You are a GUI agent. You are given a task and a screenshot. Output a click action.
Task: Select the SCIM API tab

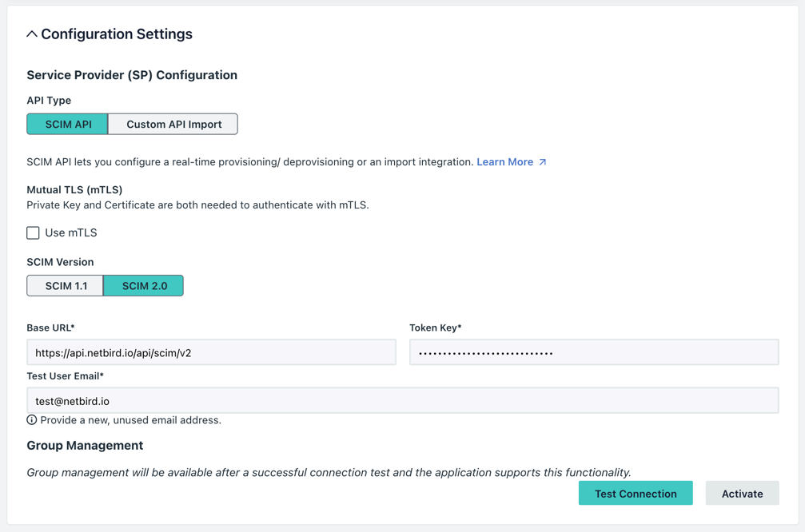[67, 124]
